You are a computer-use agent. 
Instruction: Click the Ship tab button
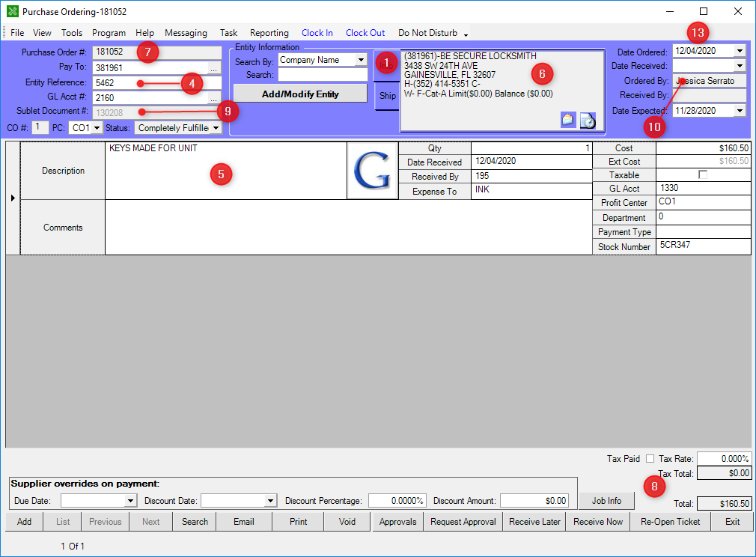click(x=387, y=96)
